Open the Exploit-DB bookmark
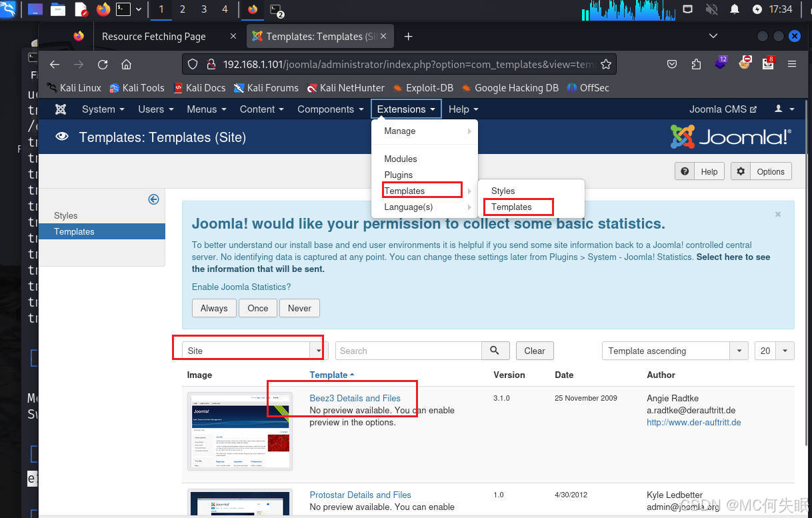The height and width of the screenshot is (518, 812). click(423, 87)
